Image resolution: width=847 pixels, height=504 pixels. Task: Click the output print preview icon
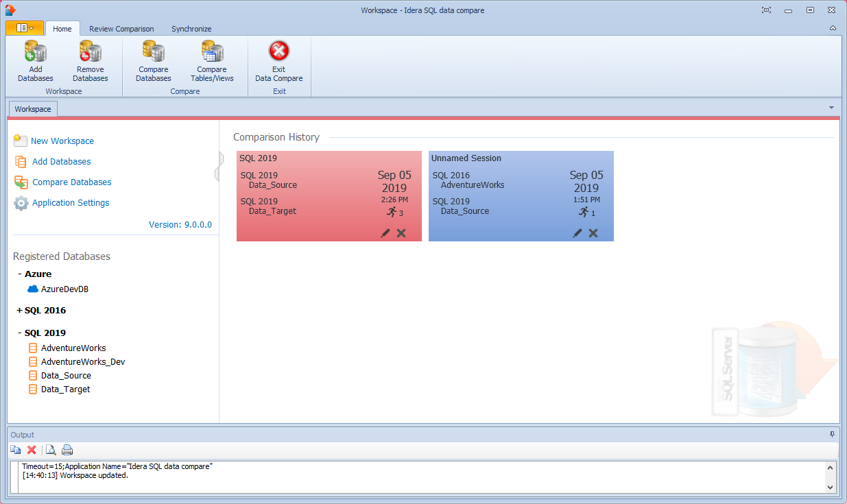(51, 450)
